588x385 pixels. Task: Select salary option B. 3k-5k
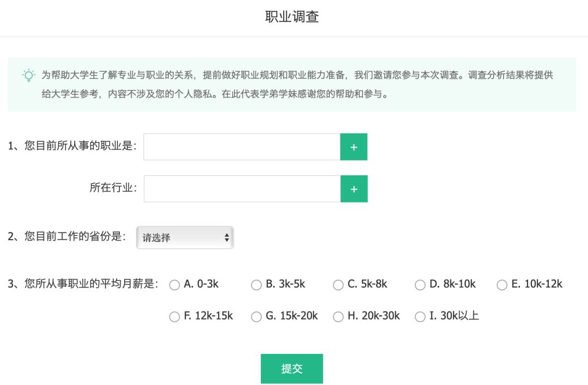click(256, 285)
